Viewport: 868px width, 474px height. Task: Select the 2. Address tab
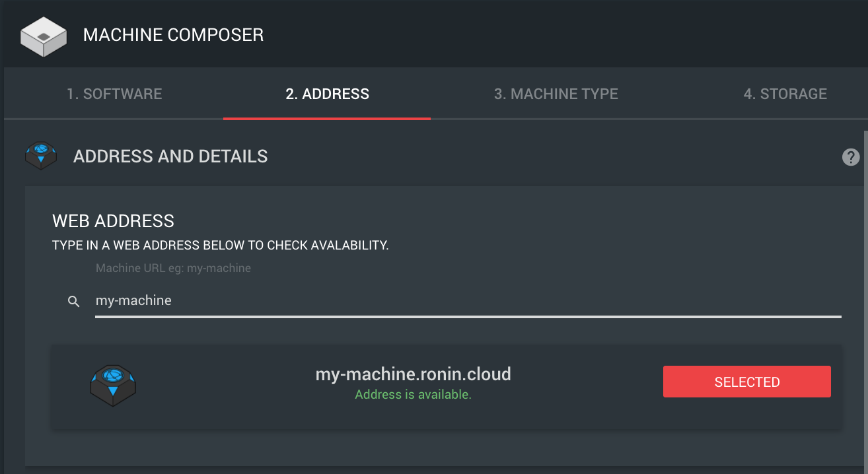click(x=327, y=94)
